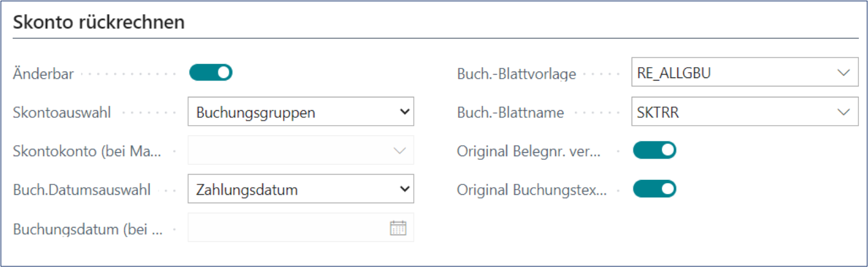Screen dimensions: 868x267
Task: Collapse the Skonto rückrechnen section header
Action: tap(99, 23)
